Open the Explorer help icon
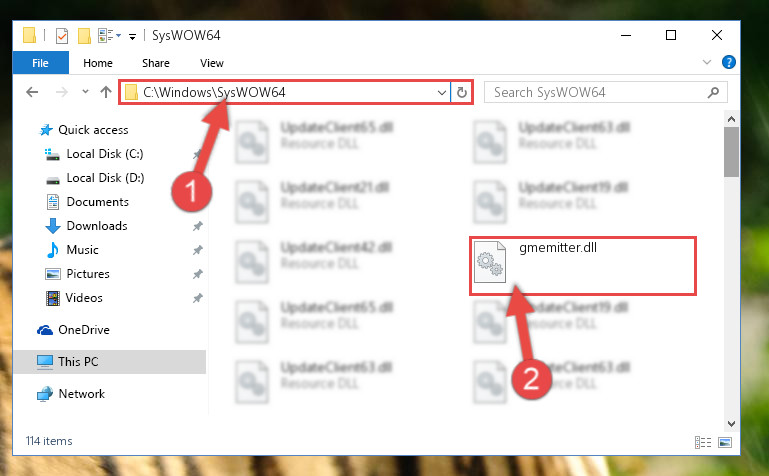This screenshot has height=476, width=769. pyautogui.click(x=728, y=62)
